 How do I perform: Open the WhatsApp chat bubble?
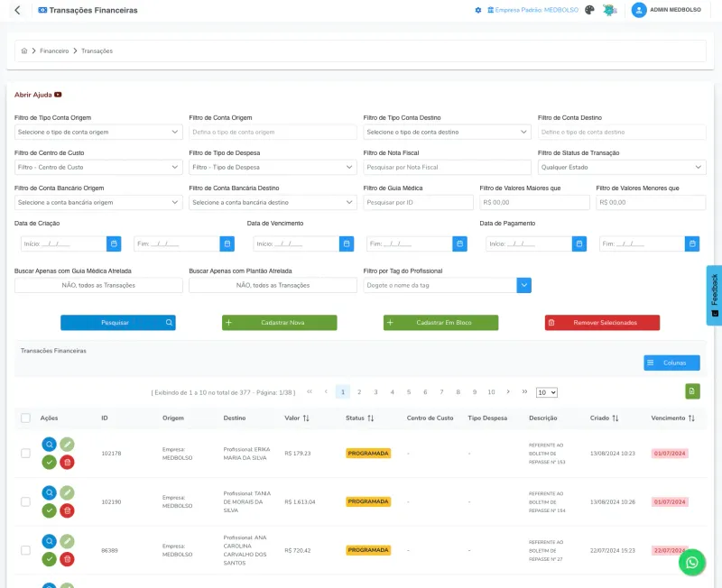click(x=691, y=562)
